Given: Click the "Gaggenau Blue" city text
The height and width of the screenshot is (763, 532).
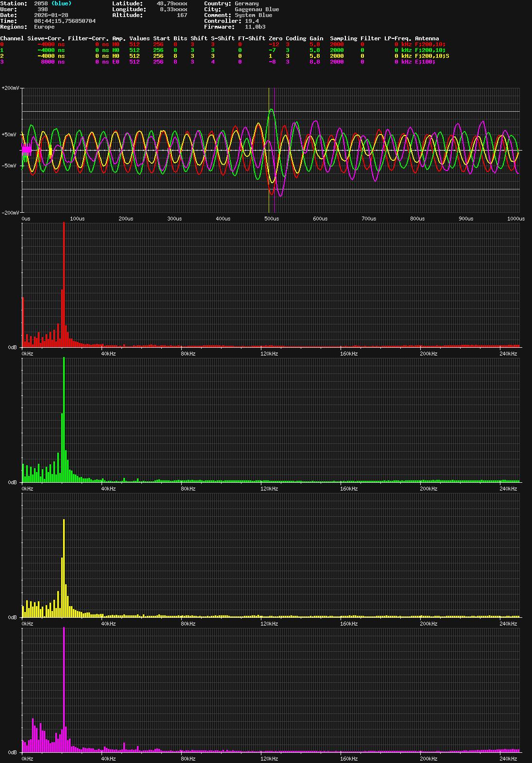Looking at the screenshot, I should pyautogui.click(x=257, y=9).
